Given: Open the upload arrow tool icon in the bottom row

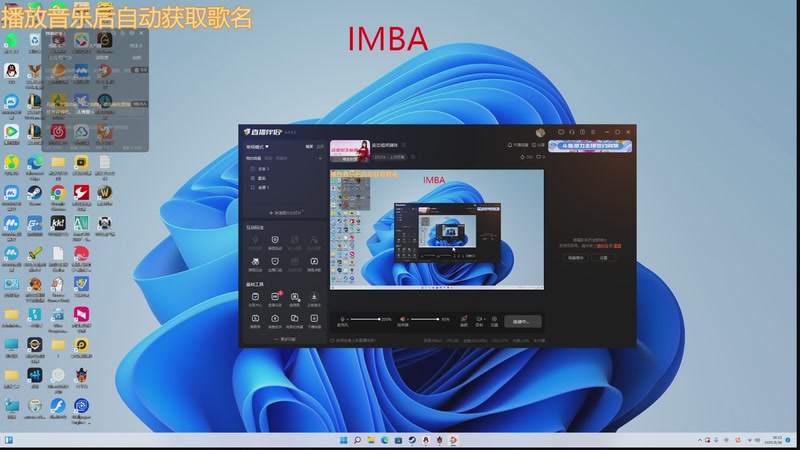Looking at the screenshot, I should [275, 320].
